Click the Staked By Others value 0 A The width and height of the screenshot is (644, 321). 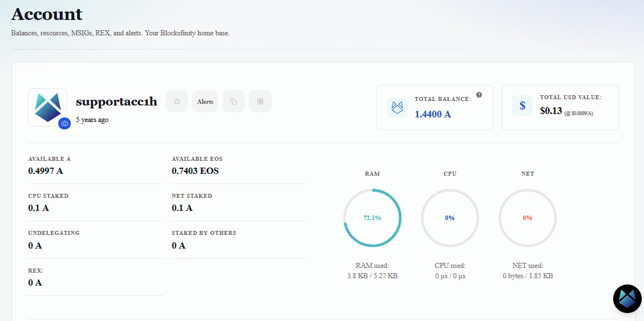click(x=179, y=246)
